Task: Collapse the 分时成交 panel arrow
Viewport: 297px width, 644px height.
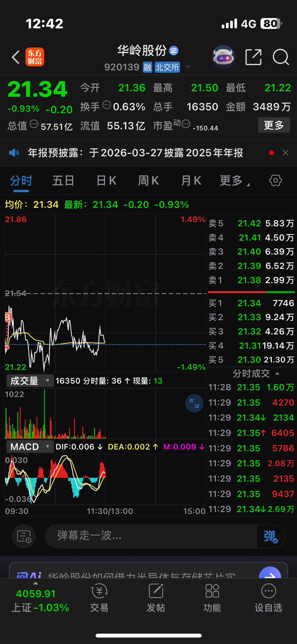Action: pos(277,374)
